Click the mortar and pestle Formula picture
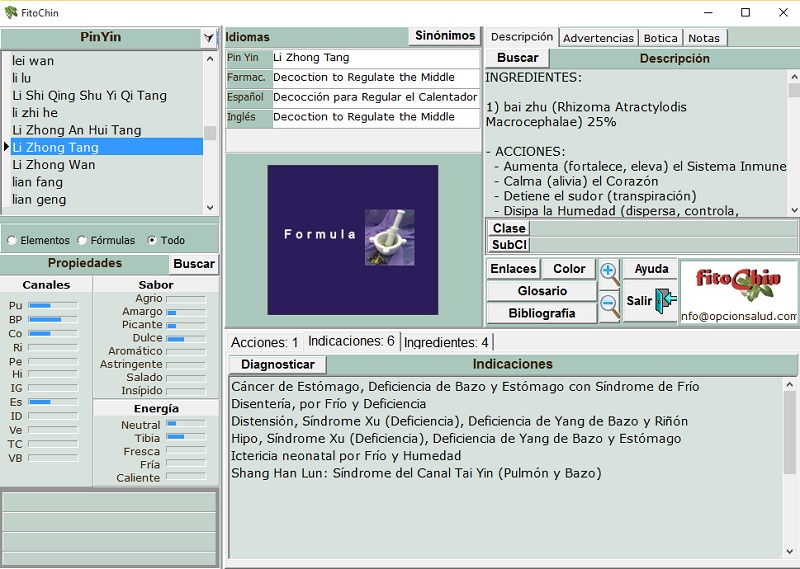This screenshot has height=569, width=800. click(389, 237)
